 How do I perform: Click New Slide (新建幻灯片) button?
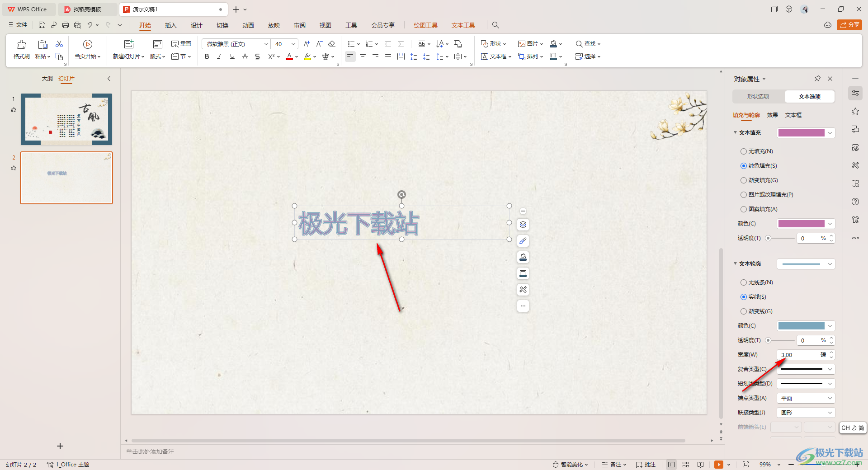pos(128,49)
